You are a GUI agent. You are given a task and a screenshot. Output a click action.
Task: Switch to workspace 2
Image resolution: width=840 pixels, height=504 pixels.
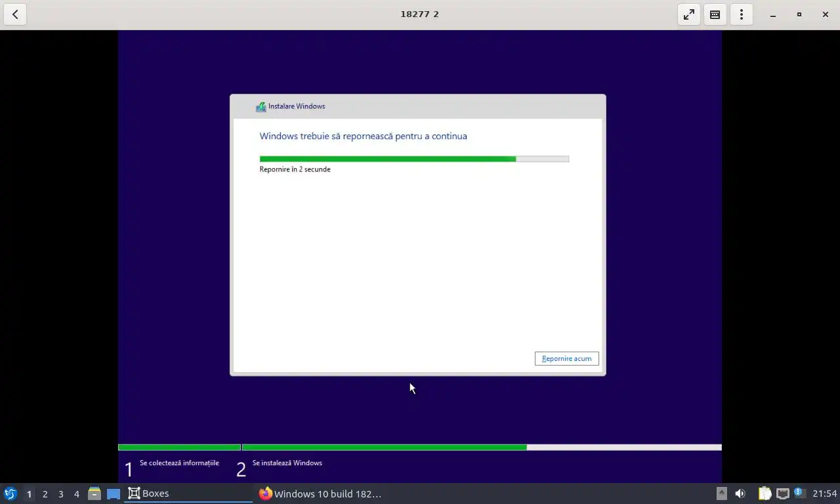(x=45, y=493)
